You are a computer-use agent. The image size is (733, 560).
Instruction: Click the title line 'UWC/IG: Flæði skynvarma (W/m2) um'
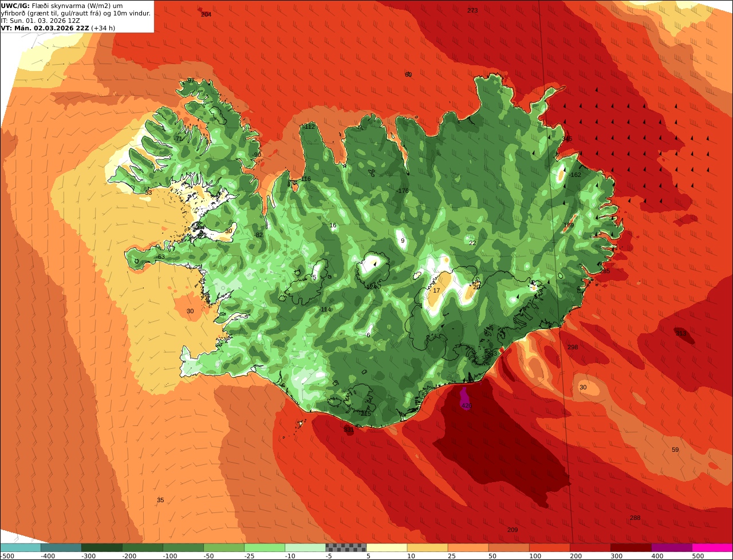point(62,6)
